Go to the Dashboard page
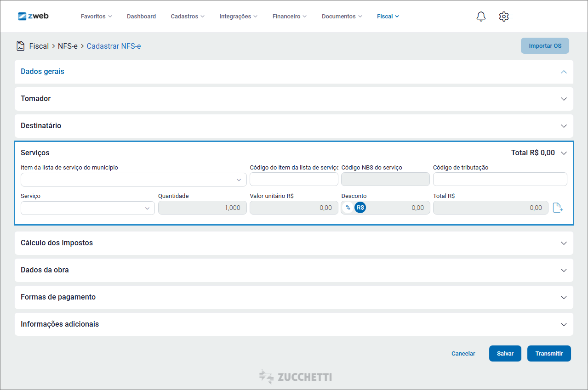Image resolution: width=588 pixels, height=390 pixels. pos(141,17)
